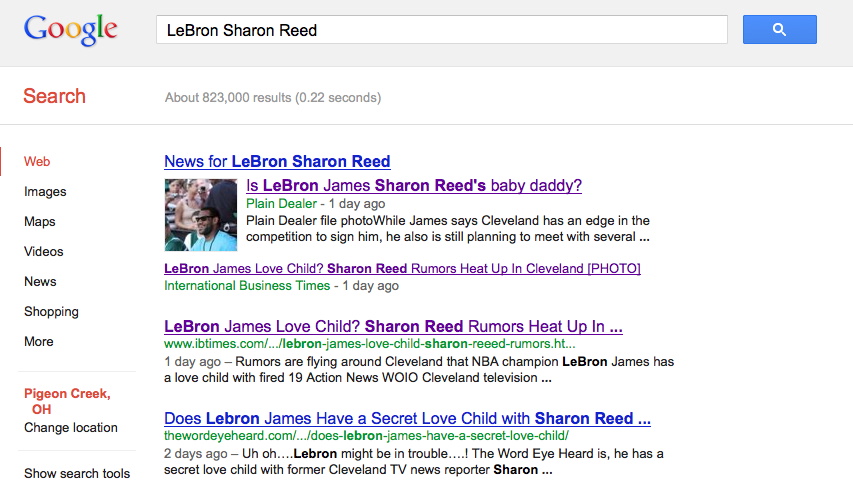Open ibtimes.com 'Rumors Heat Up In ...' result title
Screen dimensions: 853x493
click(x=393, y=326)
